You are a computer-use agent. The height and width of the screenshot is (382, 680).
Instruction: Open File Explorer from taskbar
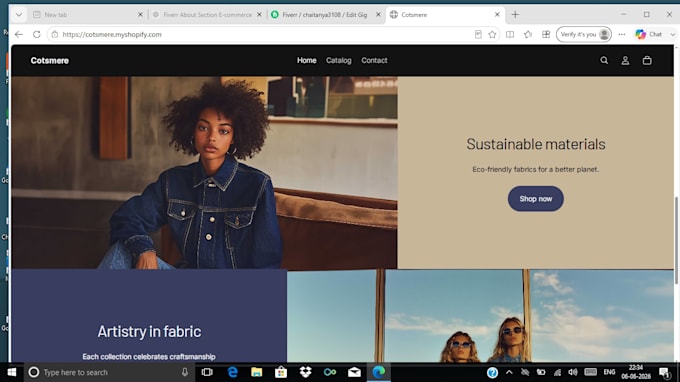257,372
